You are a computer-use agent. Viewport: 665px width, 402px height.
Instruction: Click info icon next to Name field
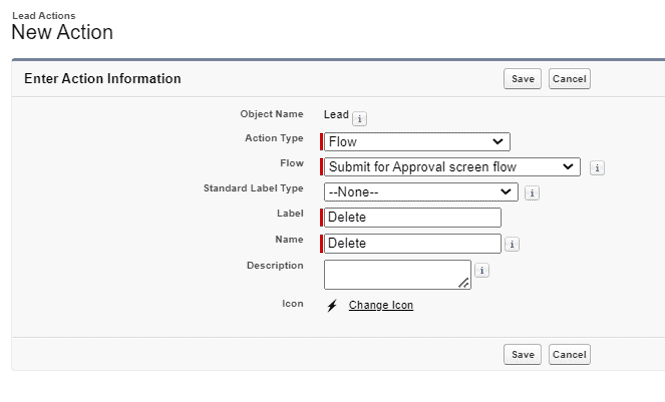[512, 244]
